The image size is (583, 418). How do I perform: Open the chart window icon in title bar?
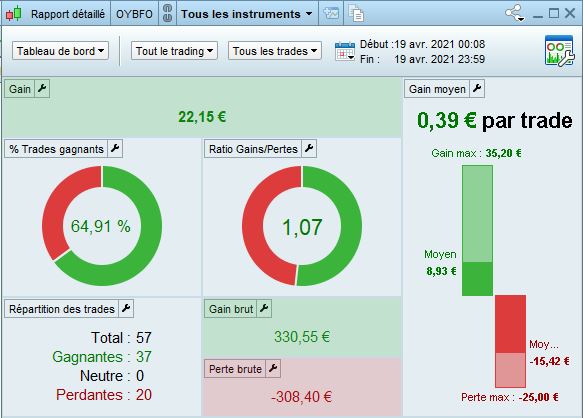(331, 13)
